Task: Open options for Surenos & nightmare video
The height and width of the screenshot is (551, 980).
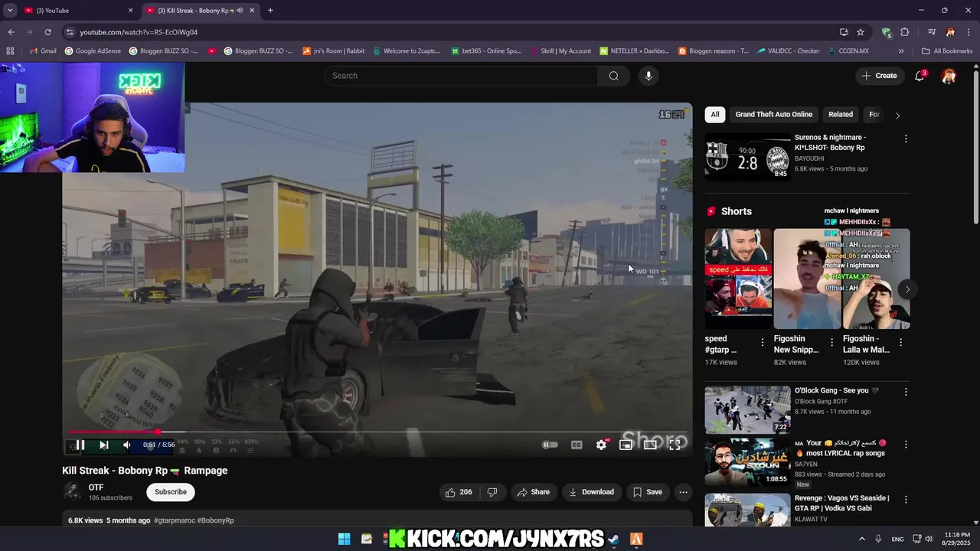Action: [906, 139]
